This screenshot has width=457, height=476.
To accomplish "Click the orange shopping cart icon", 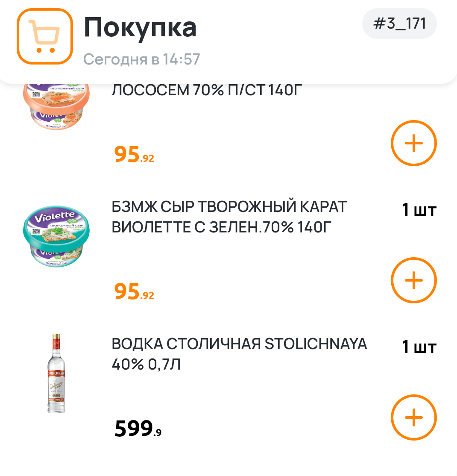I will pos(45,36).
